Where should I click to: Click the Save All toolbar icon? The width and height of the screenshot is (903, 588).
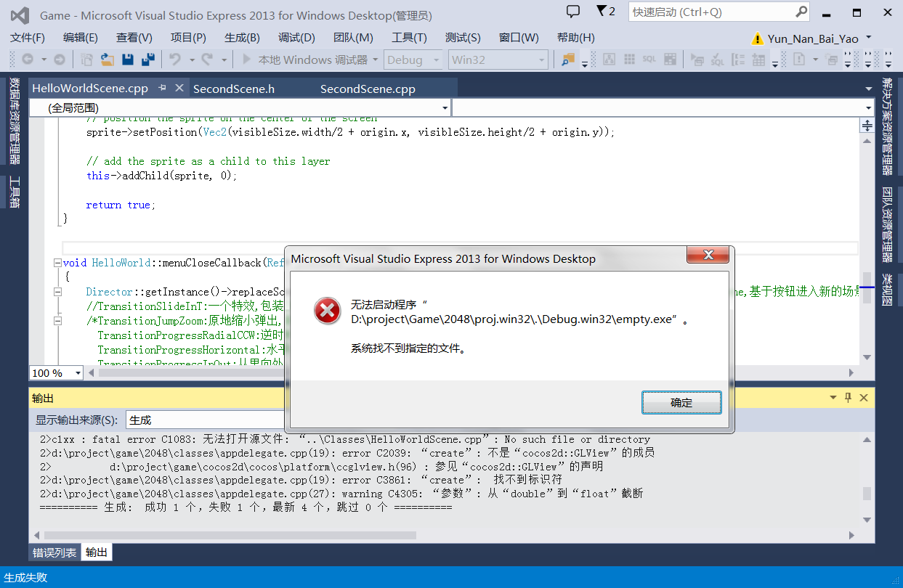click(148, 60)
